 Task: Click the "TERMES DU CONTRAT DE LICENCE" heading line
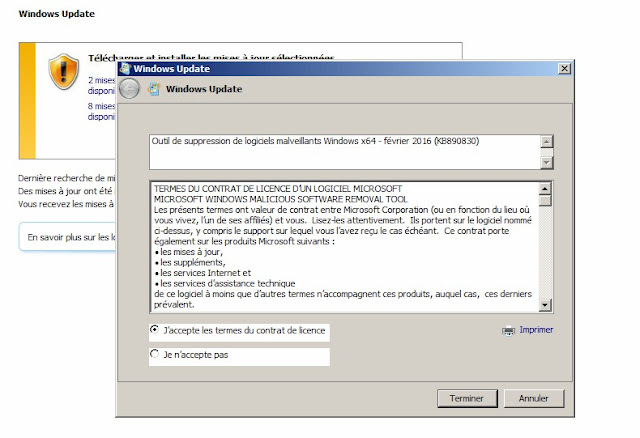coord(278,189)
